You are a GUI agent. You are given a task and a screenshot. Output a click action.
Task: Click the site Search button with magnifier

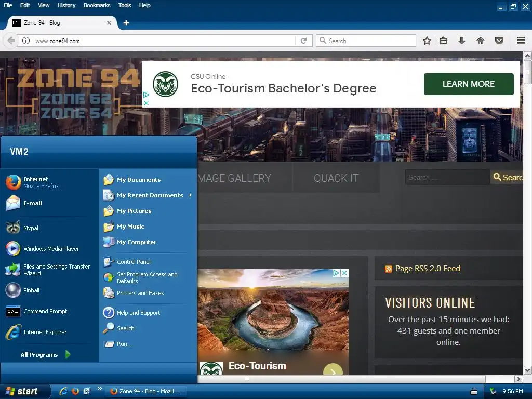[507, 177]
